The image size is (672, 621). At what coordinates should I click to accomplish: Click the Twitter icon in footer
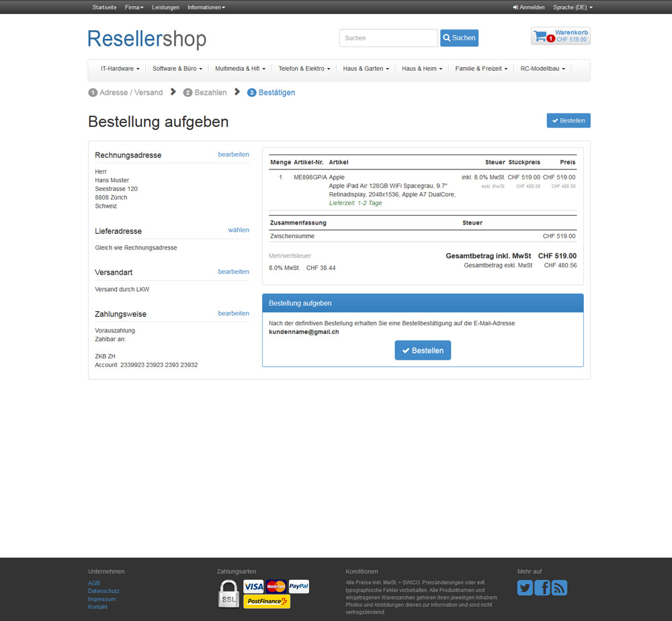point(525,588)
